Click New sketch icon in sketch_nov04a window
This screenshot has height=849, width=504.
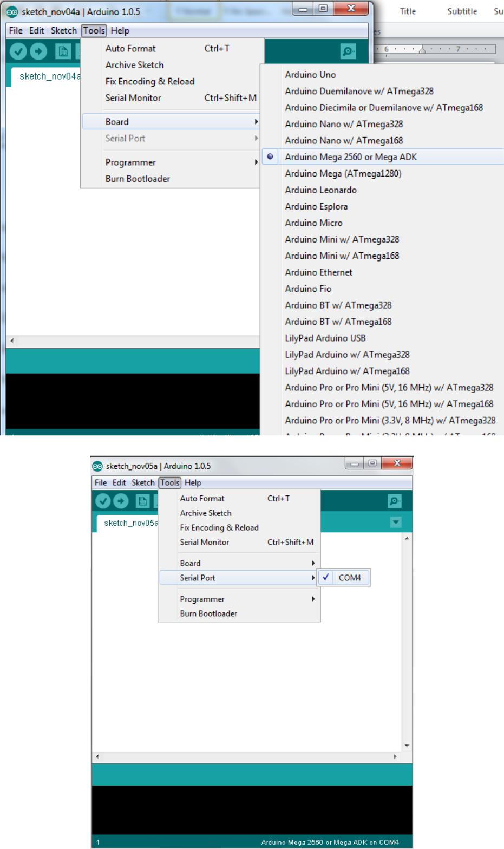pyautogui.click(x=63, y=51)
